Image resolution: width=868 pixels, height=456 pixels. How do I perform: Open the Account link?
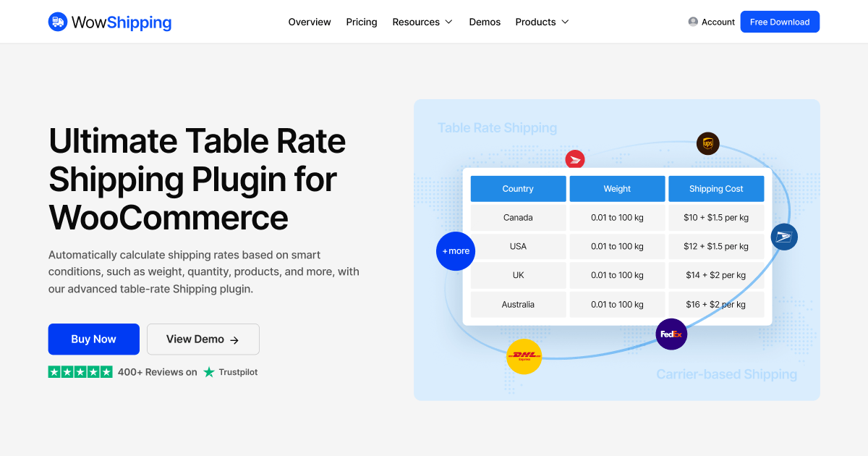718,22
